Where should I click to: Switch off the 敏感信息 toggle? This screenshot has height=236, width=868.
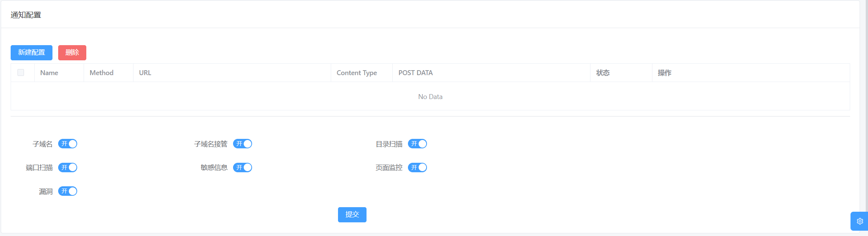(x=243, y=167)
